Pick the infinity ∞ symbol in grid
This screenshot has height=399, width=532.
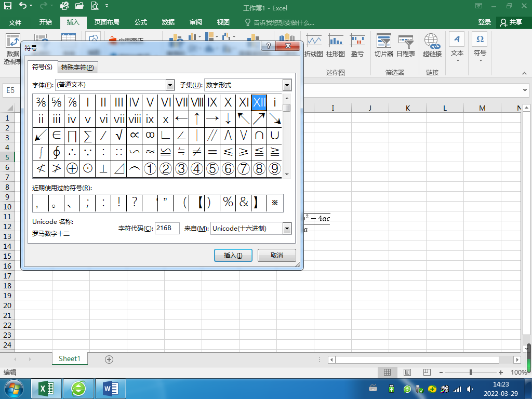pos(150,136)
